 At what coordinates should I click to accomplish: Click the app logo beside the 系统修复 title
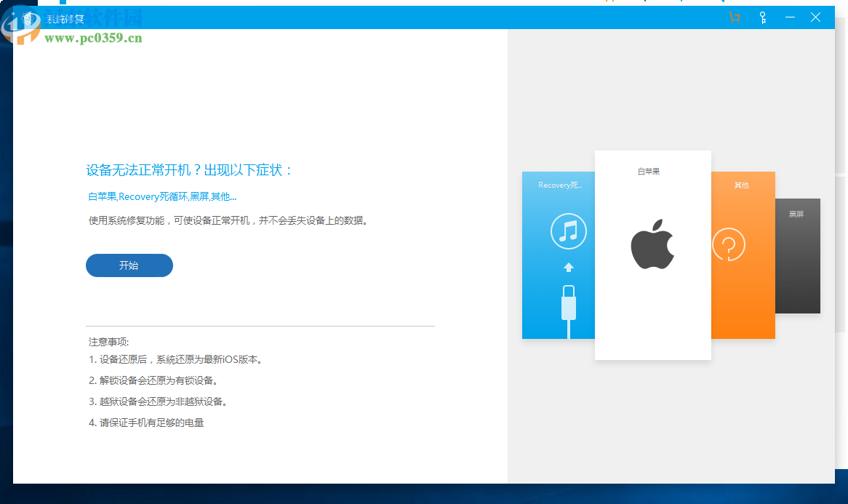[x=27, y=17]
